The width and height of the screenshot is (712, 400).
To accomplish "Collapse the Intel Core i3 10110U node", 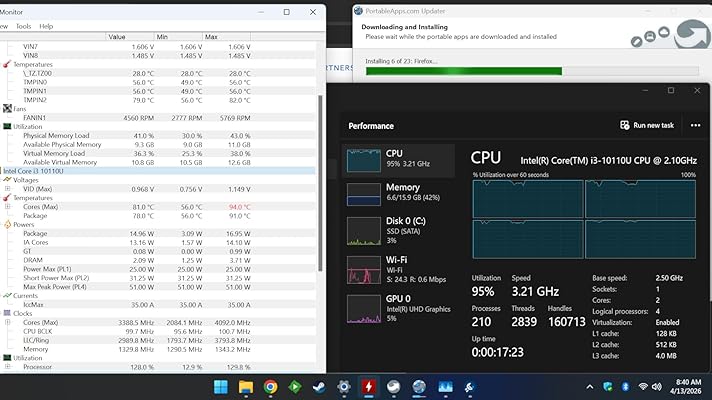I will coord(4,171).
